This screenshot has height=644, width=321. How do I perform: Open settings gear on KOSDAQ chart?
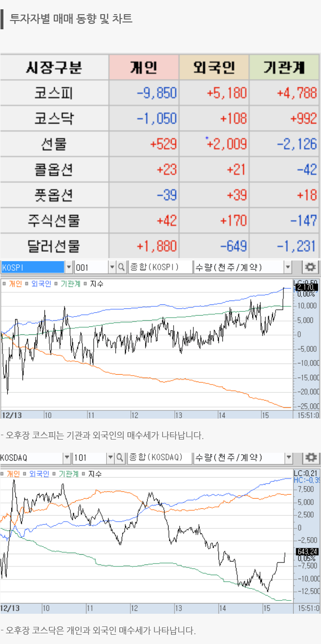click(x=311, y=458)
